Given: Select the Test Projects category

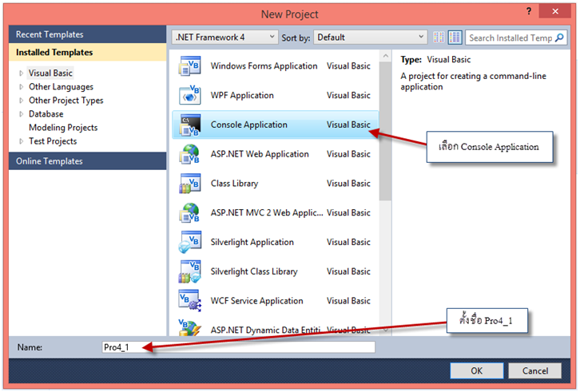Looking at the screenshot, I should (x=53, y=141).
